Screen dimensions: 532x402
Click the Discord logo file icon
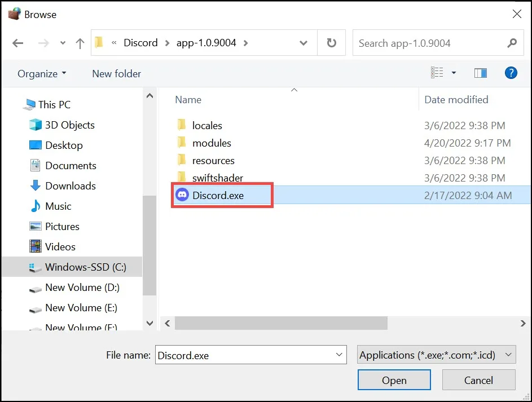[x=182, y=195]
